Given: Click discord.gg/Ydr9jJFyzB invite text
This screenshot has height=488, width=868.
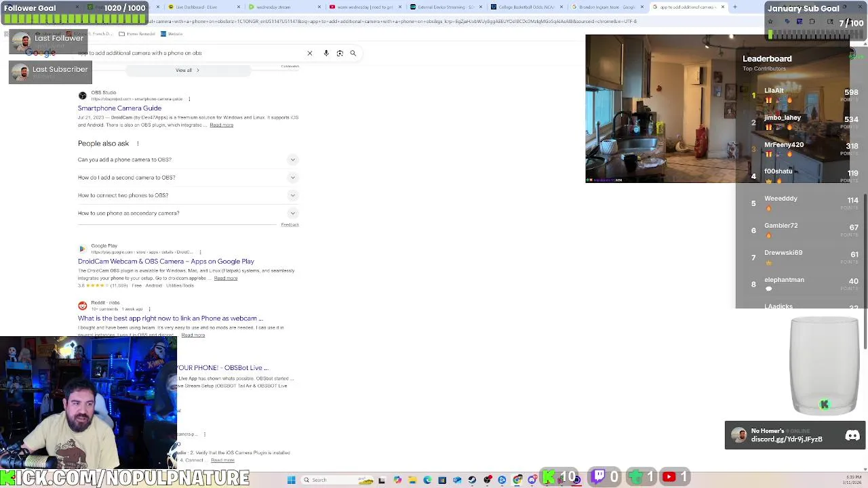Looking at the screenshot, I should click(x=787, y=439).
